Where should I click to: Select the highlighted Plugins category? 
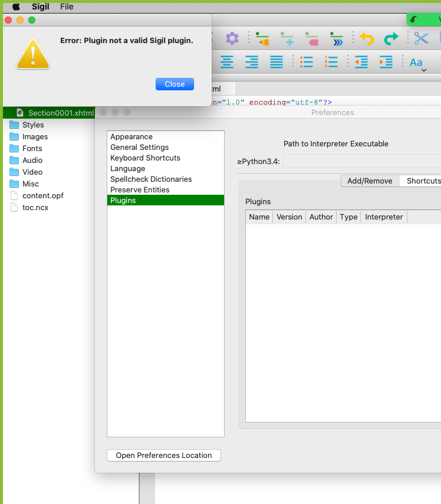coord(166,200)
